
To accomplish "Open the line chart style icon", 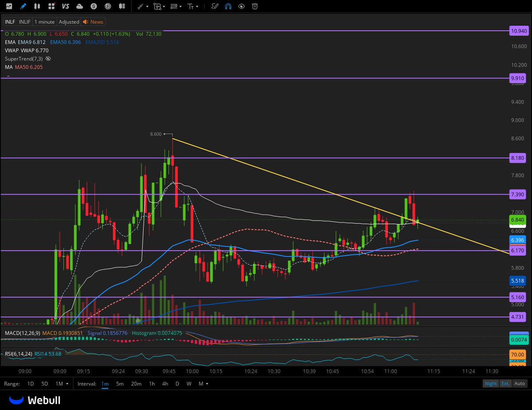I will click(x=9, y=6).
